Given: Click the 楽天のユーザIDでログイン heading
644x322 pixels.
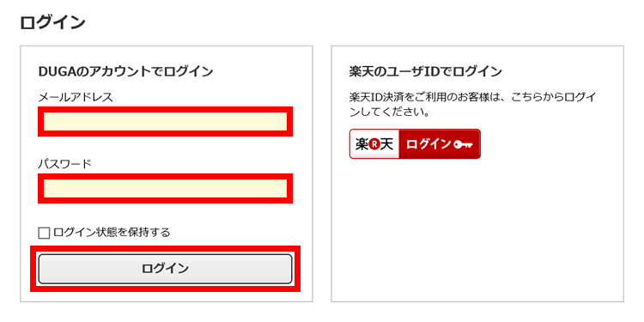Looking at the screenshot, I should point(426,71).
